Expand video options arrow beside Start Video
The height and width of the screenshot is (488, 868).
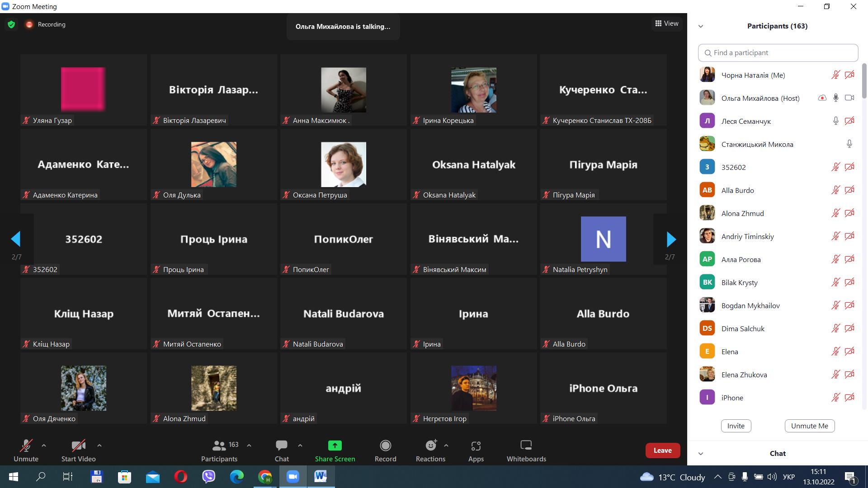99,446
